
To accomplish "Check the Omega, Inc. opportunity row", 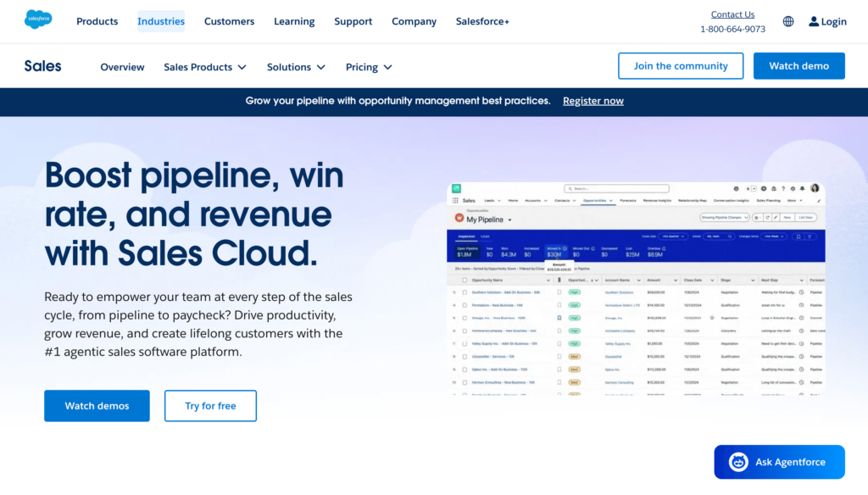I will tap(465, 318).
